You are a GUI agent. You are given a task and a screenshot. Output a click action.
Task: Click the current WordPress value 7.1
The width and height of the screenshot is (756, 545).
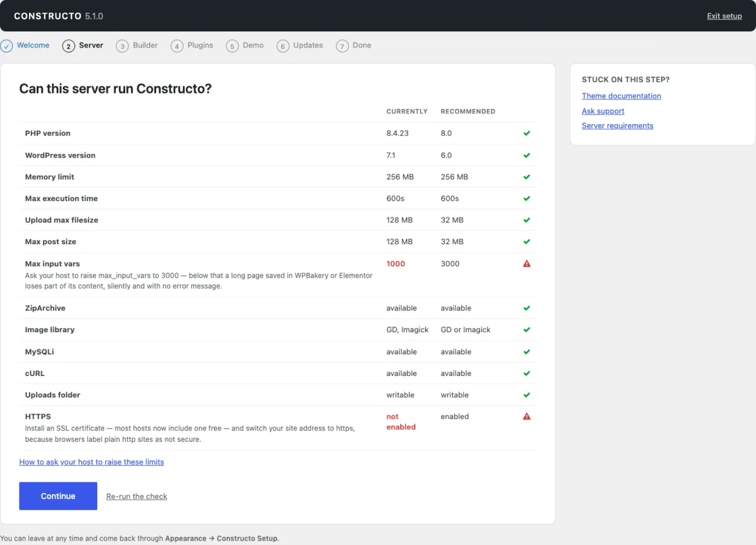point(390,156)
